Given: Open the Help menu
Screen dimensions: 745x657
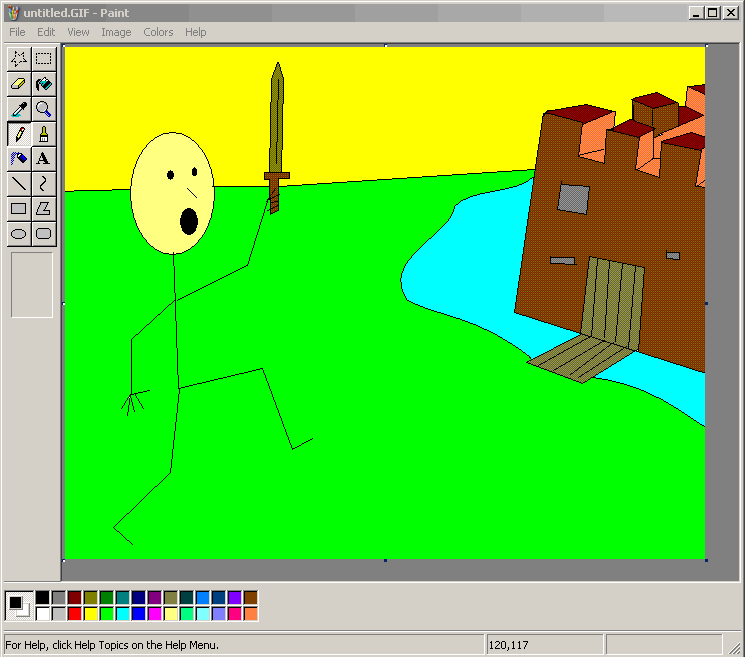Looking at the screenshot, I should point(195,32).
